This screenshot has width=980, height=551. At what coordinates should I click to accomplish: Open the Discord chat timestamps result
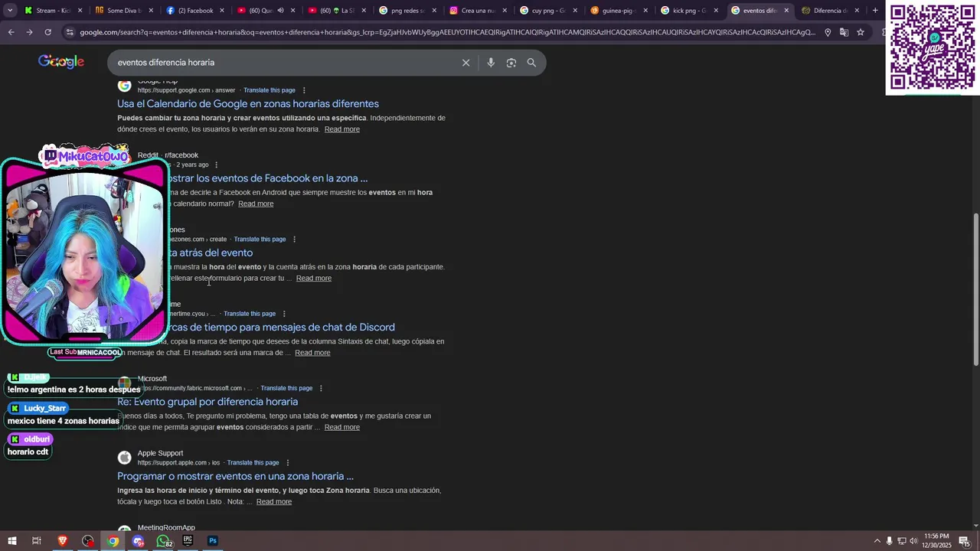(x=281, y=328)
